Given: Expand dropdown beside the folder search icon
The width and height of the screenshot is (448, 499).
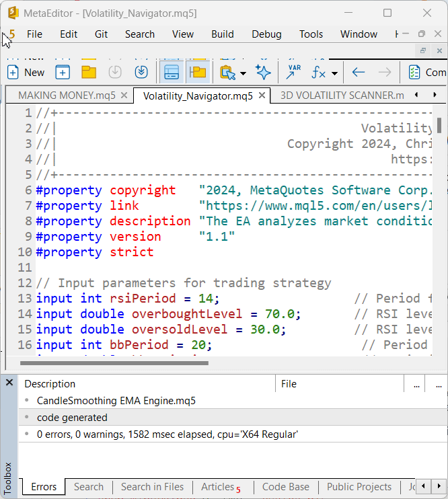Looking at the screenshot, I should pyautogui.click(x=243, y=73).
